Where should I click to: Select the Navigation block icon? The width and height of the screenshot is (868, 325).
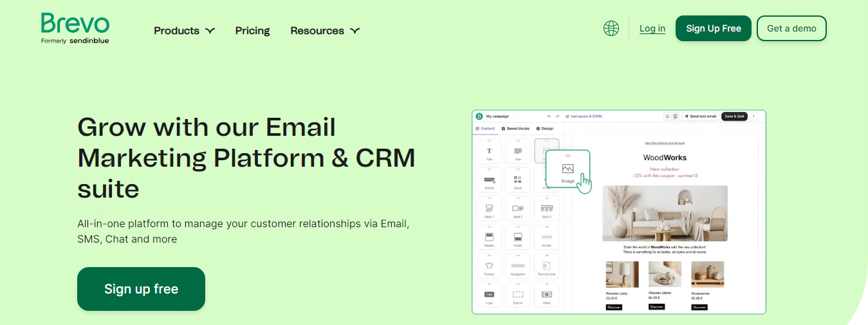[x=518, y=266]
